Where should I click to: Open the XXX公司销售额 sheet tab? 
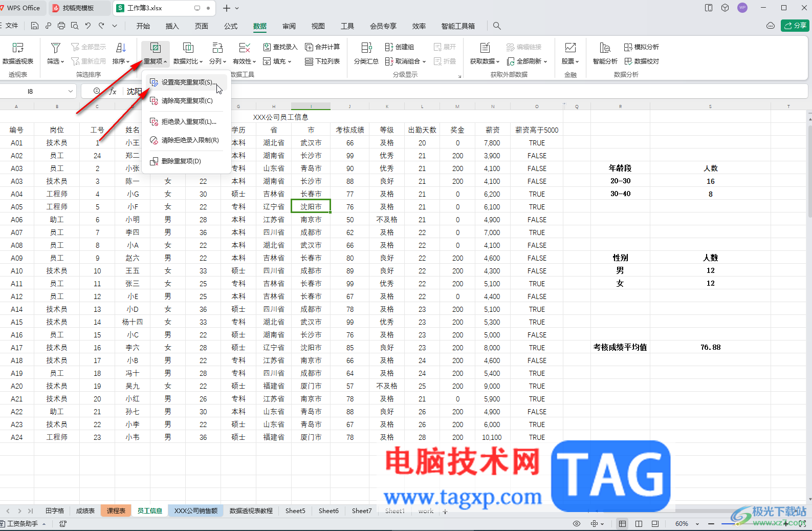196,511
